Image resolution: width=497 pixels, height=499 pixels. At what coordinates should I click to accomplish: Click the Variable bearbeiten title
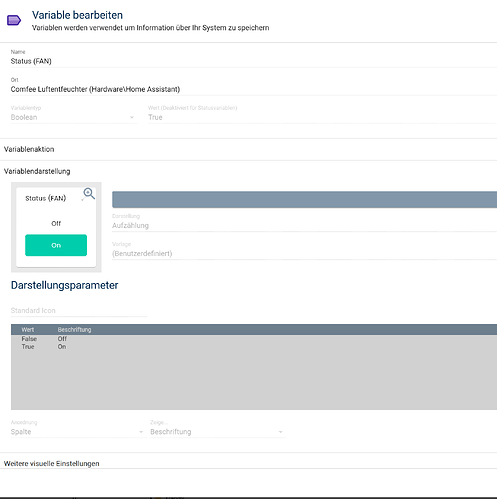(77, 15)
